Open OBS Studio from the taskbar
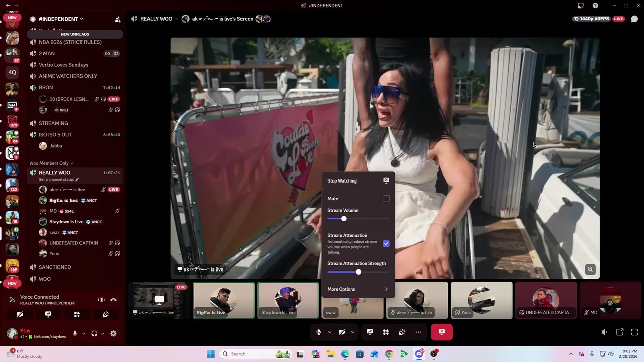The width and height of the screenshot is (644, 362). click(x=434, y=354)
